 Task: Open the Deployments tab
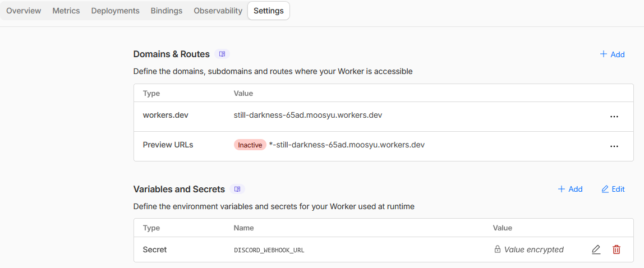tap(115, 11)
